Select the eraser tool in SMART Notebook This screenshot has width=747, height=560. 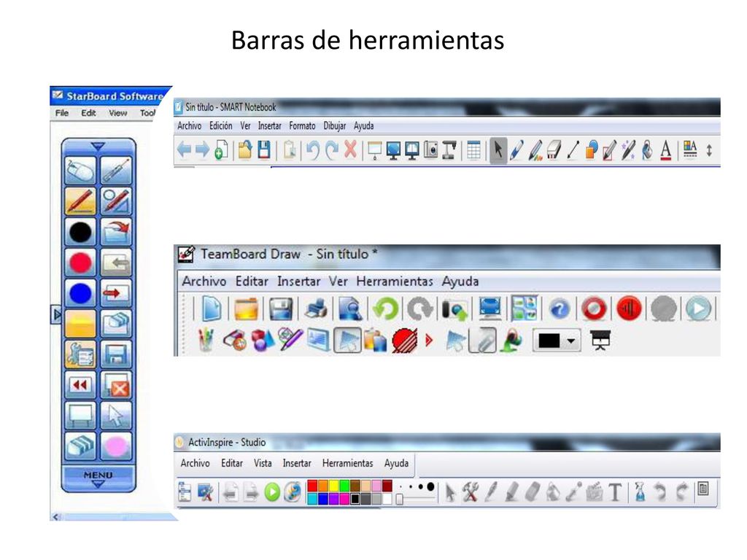coord(554,150)
